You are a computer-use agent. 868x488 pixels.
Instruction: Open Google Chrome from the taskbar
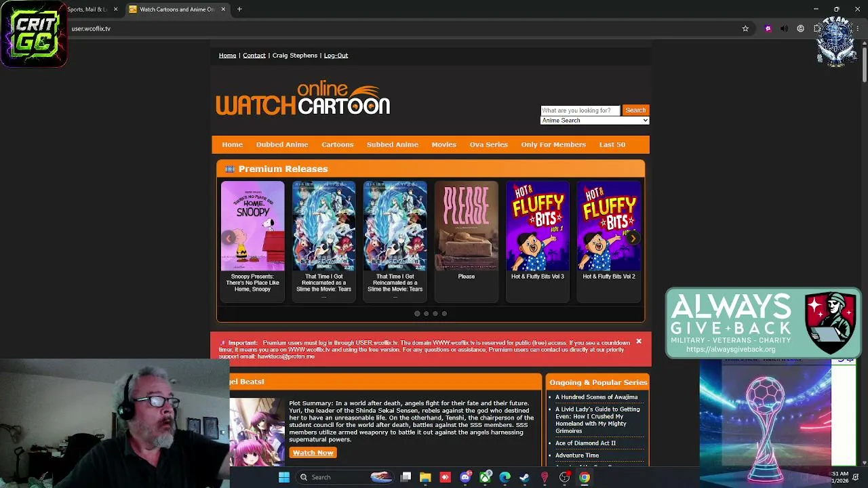coord(585,477)
